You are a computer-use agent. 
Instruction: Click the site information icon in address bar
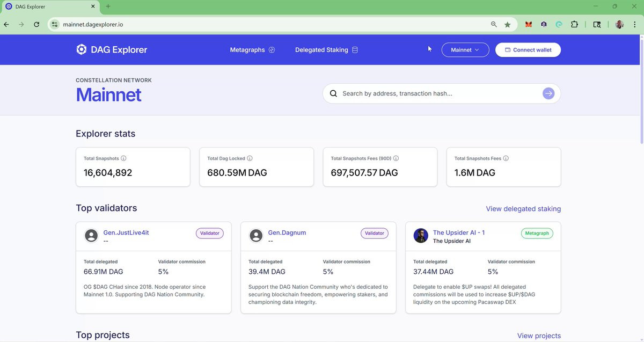[55, 25]
